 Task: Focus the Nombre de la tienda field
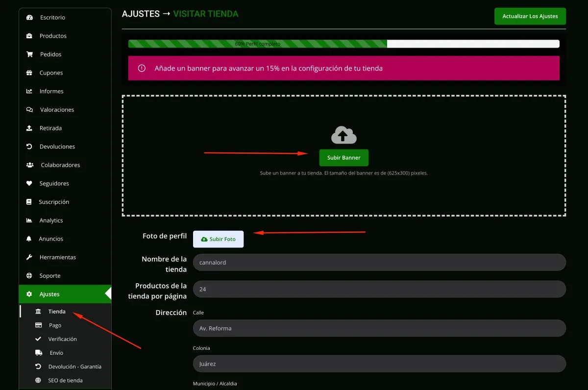coord(379,262)
